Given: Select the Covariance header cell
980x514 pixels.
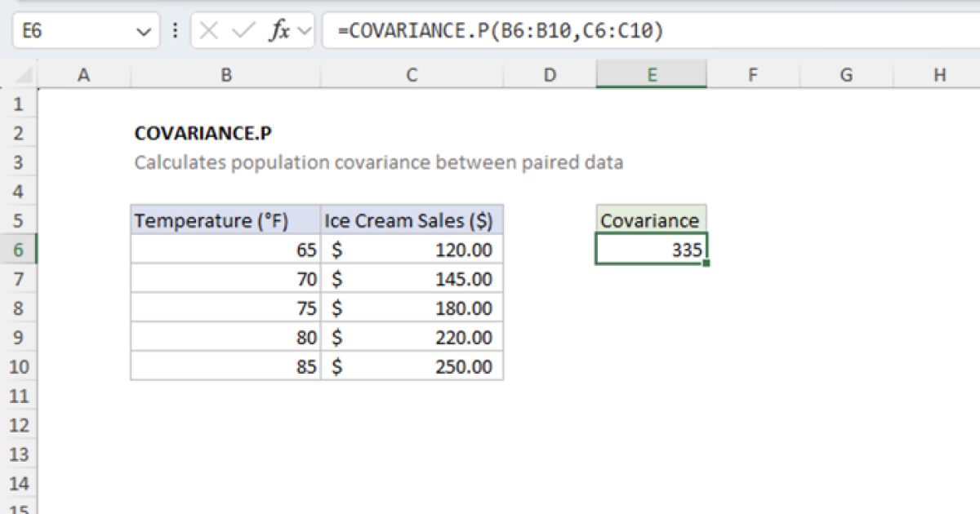Looking at the screenshot, I should (651, 220).
